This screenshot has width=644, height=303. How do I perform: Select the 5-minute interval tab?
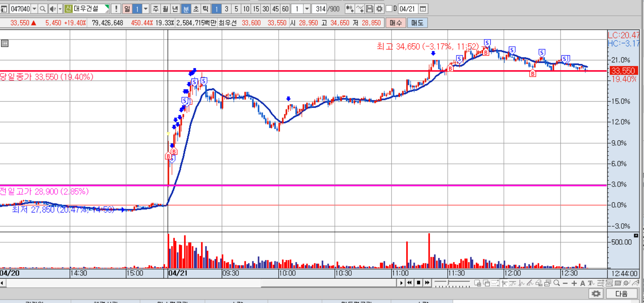tap(236, 9)
